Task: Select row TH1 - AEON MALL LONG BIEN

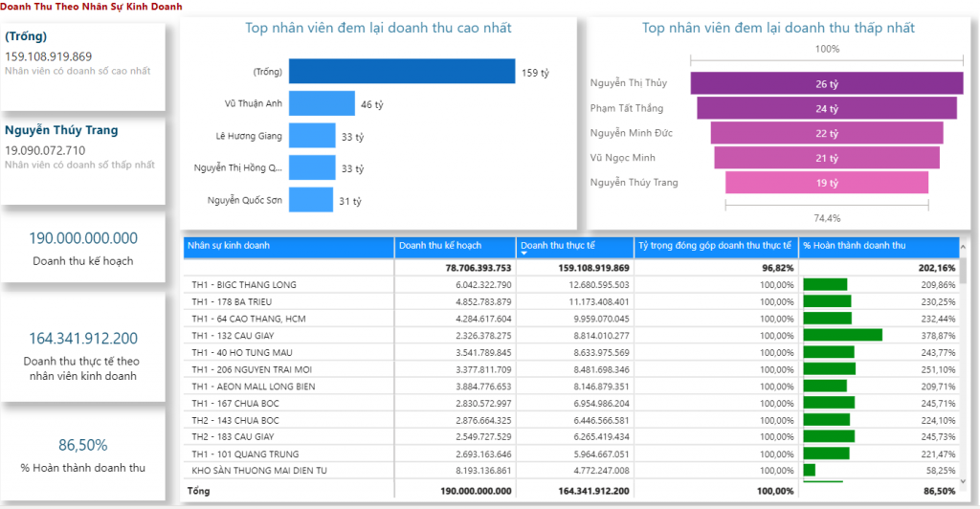Action: click(x=571, y=386)
